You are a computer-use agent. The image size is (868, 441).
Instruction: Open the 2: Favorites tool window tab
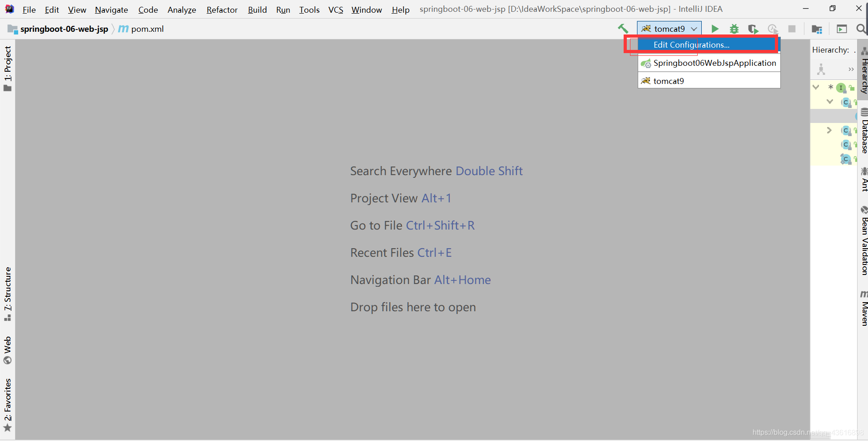click(x=7, y=405)
